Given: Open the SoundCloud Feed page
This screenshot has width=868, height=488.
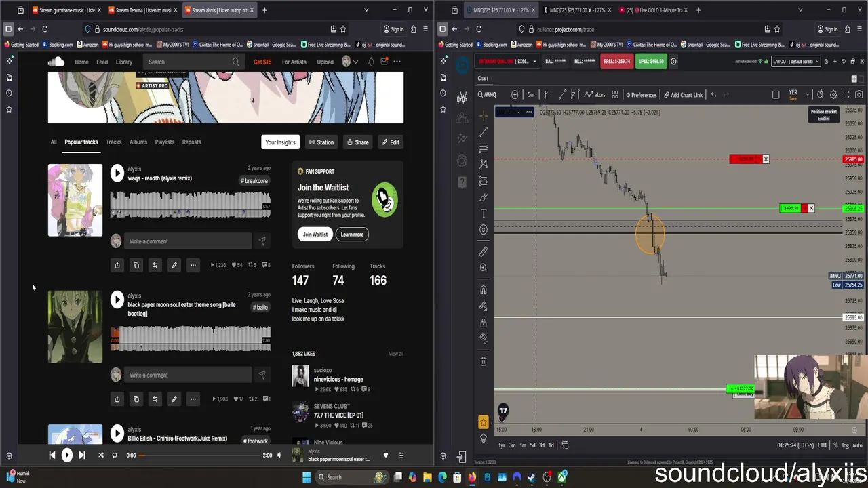Looking at the screenshot, I should click(102, 62).
